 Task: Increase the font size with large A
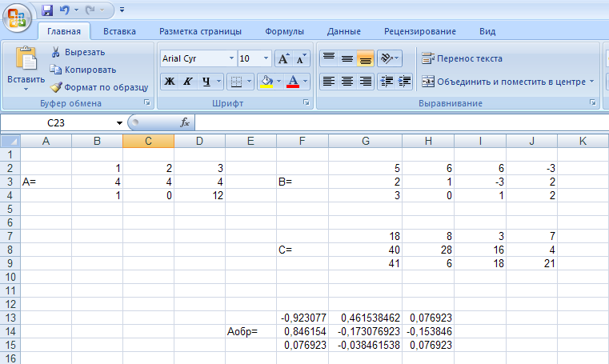point(283,58)
